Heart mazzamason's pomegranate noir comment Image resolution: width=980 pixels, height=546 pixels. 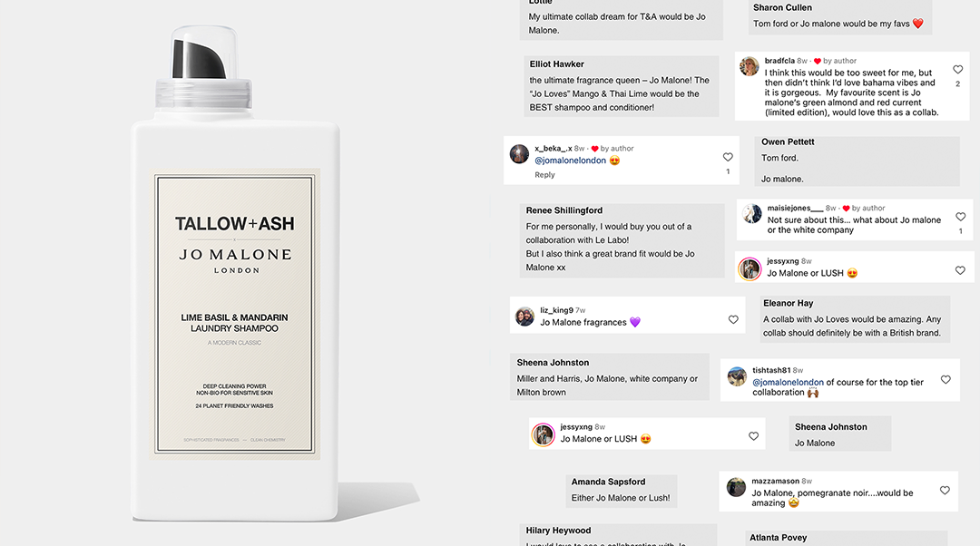click(945, 491)
